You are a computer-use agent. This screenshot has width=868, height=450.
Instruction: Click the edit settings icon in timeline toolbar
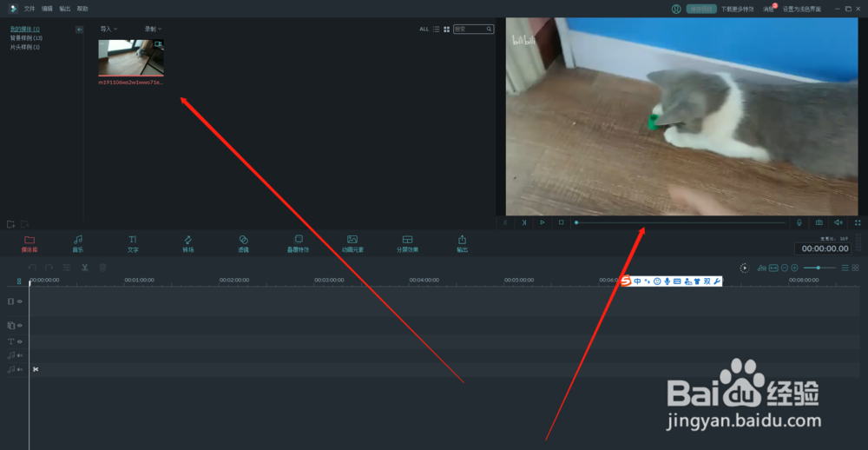point(67,268)
